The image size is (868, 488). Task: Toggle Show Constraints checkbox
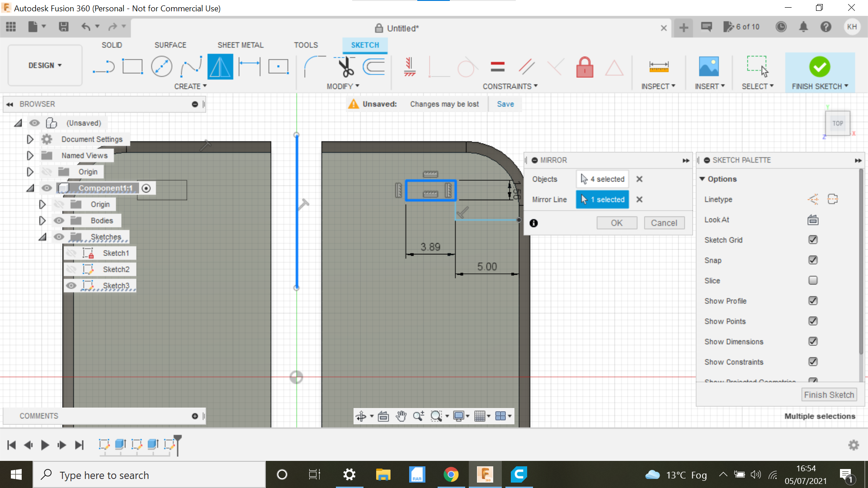pyautogui.click(x=812, y=361)
